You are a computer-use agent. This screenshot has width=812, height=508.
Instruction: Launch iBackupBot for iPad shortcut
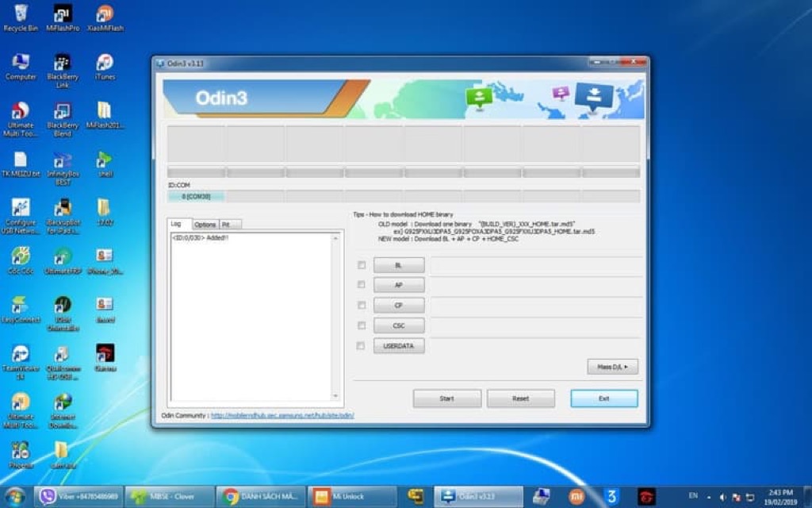63,217
